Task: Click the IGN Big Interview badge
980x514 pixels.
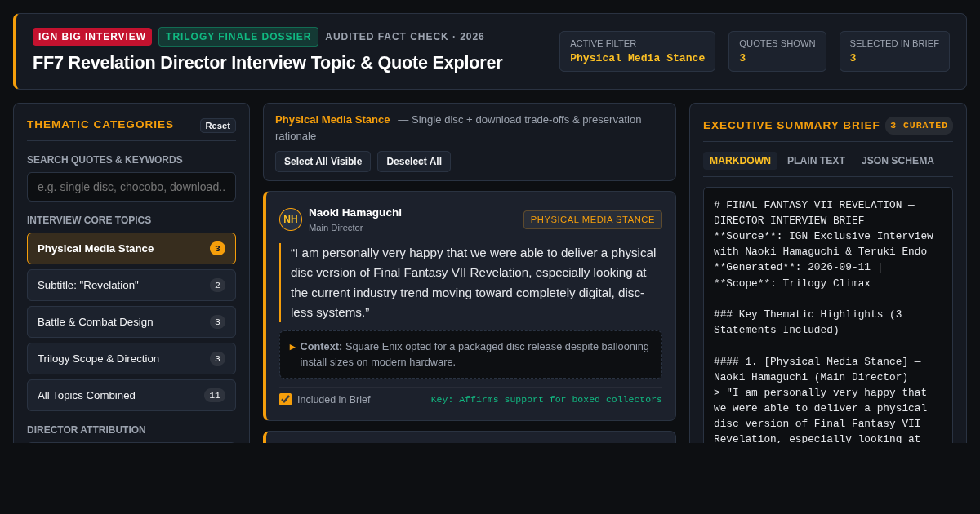Action: coord(92,37)
